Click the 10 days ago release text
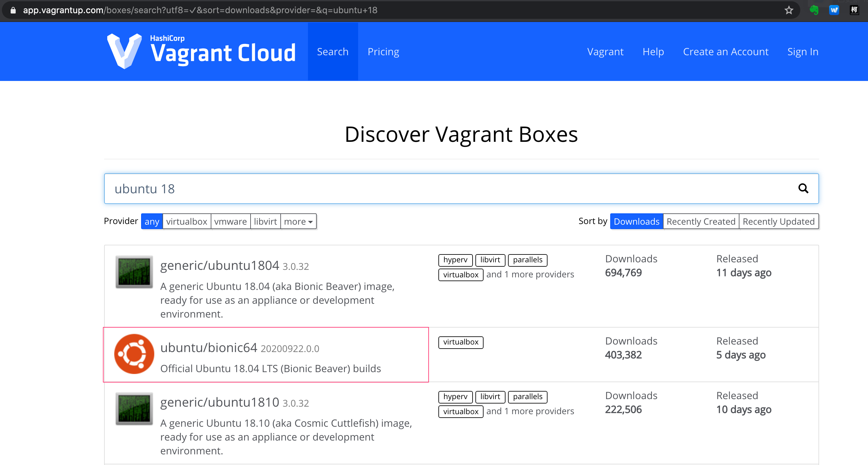 (744, 410)
